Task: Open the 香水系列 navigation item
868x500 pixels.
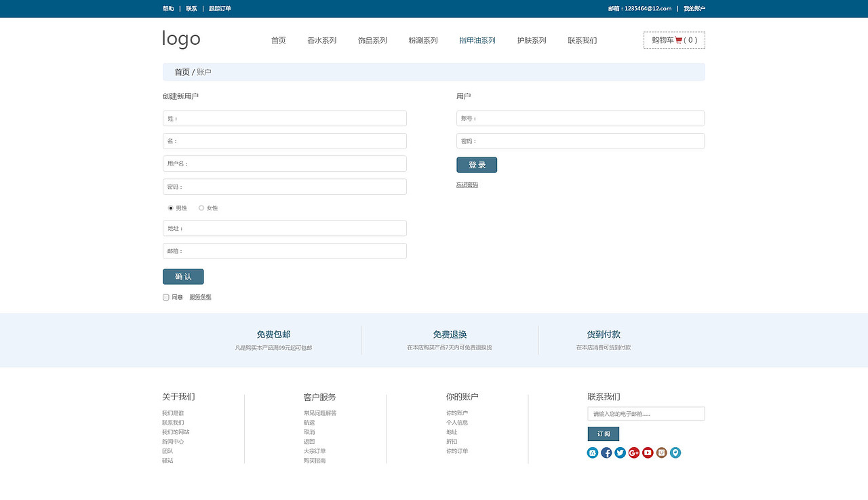Action: click(322, 41)
